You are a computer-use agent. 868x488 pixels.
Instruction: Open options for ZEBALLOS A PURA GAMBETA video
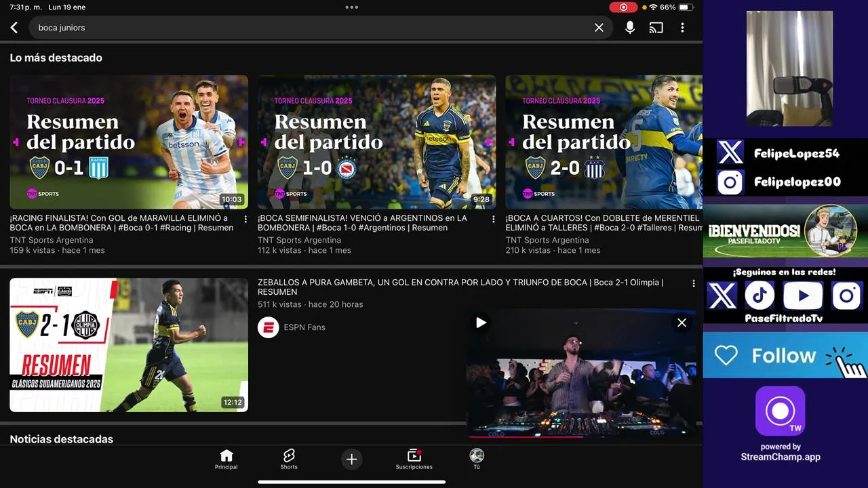693,283
